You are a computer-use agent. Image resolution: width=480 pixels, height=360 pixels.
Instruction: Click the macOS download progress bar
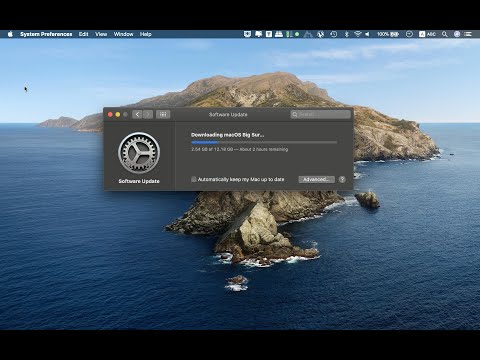(x=264, y=142)
